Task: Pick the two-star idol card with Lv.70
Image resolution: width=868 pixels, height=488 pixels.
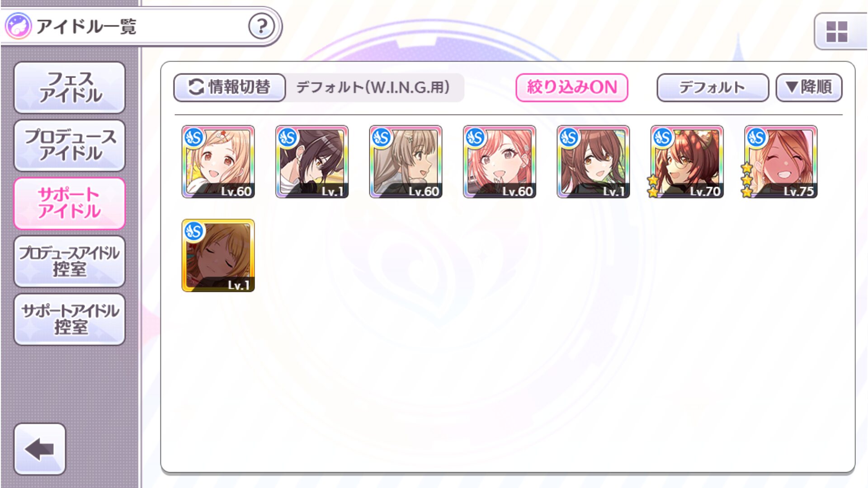Action: click(687, 162)
